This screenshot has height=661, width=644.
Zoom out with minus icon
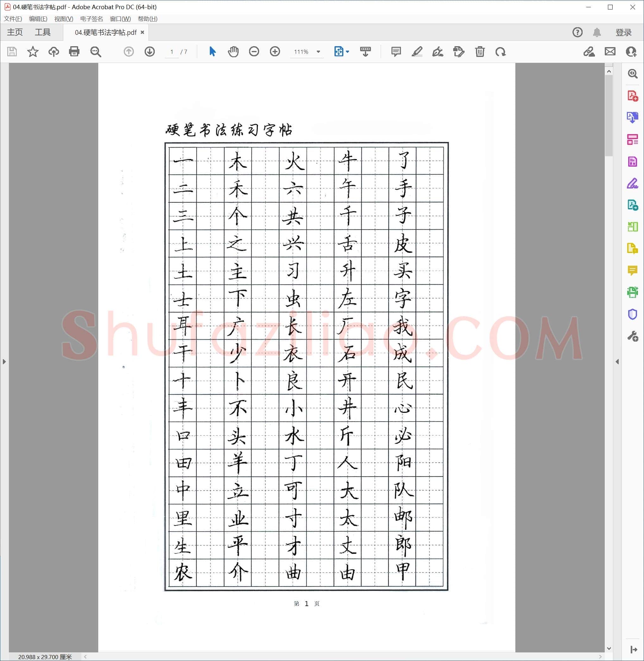[x=254, y=51]
